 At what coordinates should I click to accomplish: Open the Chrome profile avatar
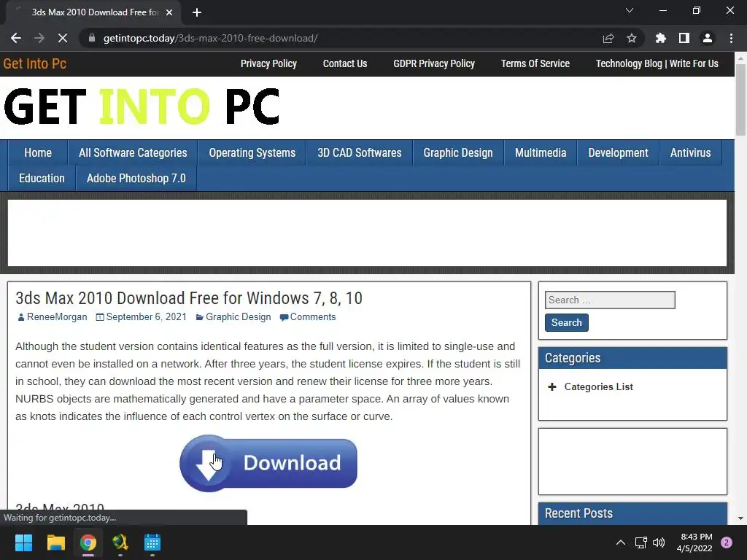coord(708,38)
